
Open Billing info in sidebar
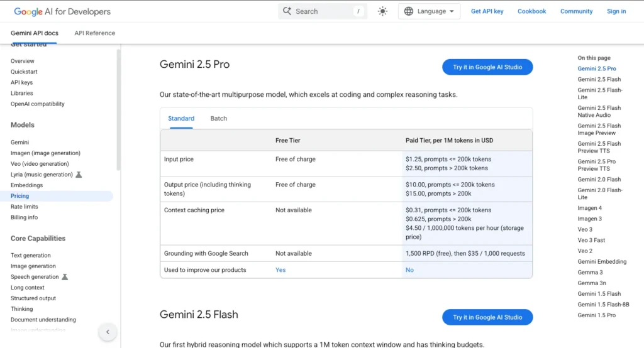click(x=25, y=217)
